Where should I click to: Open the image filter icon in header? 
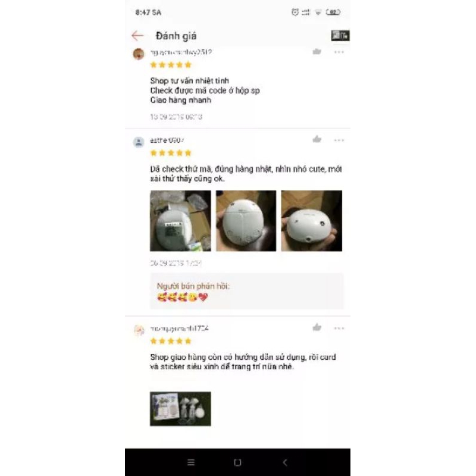(x=340, y=36)
